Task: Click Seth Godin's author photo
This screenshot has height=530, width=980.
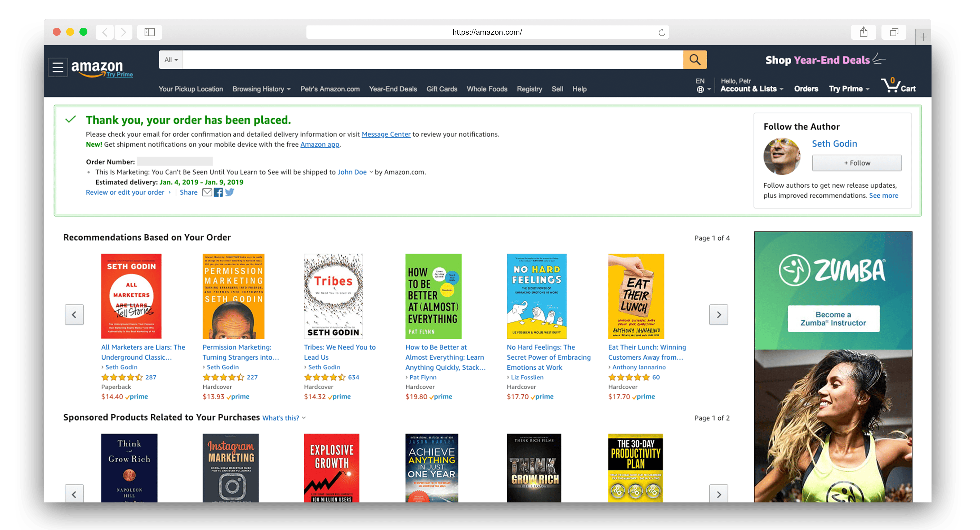Action: point(782,157)
